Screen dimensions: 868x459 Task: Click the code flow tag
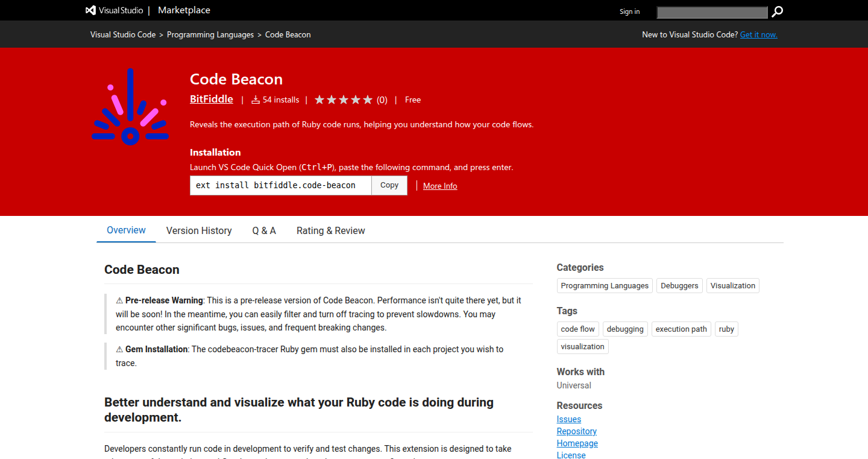578,329
